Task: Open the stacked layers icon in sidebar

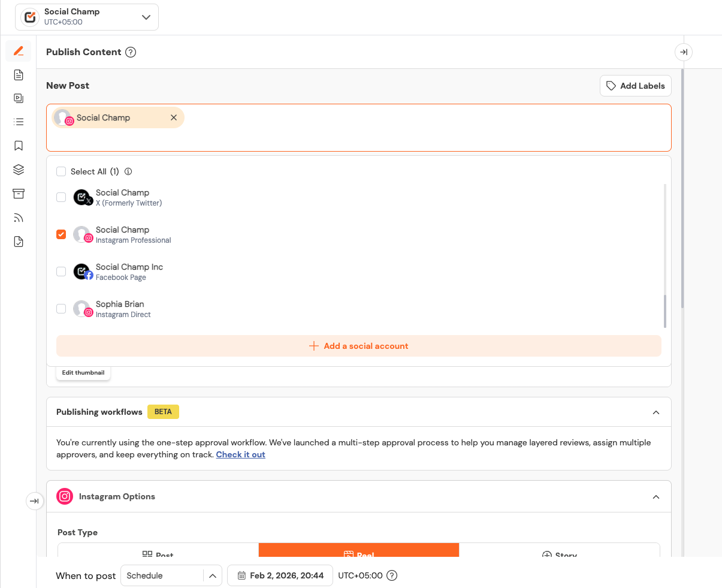Action: pos(19,170)
